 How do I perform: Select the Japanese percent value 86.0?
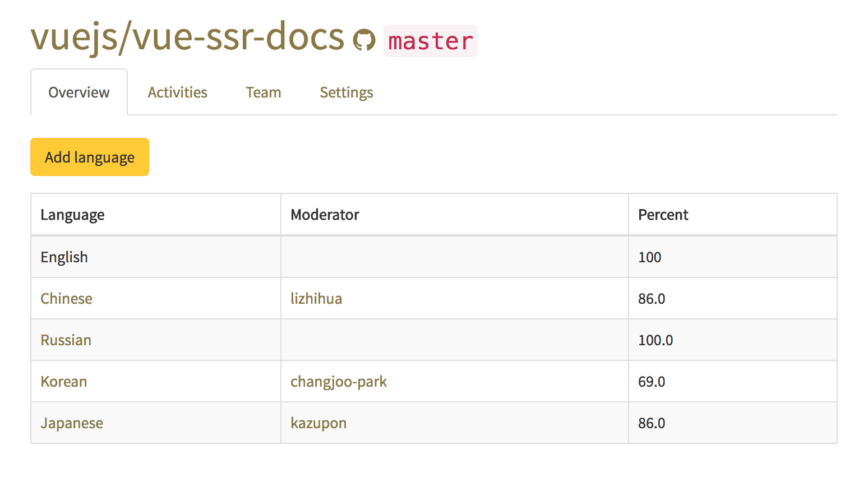[x=652, y=423]
